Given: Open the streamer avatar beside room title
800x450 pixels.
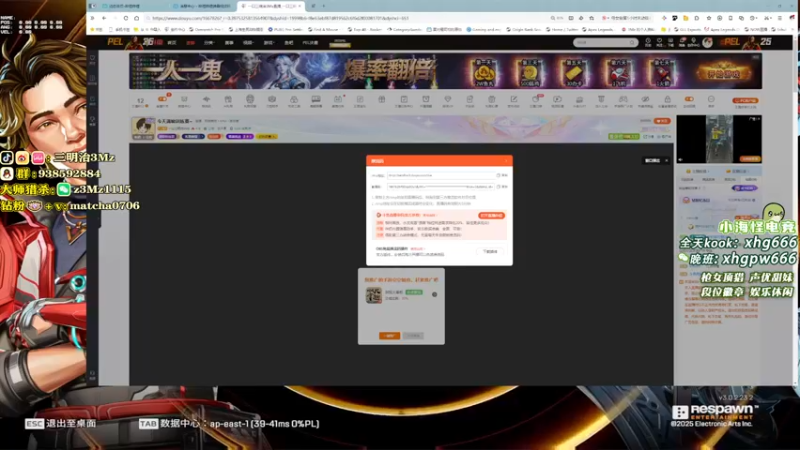Looking at the screenshot, I should [143, 128].
